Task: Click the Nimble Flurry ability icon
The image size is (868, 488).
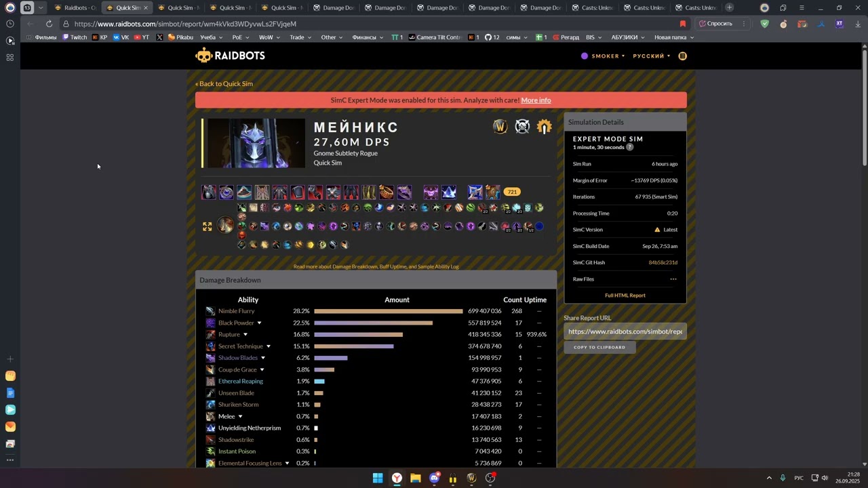Action: (210, 311)
